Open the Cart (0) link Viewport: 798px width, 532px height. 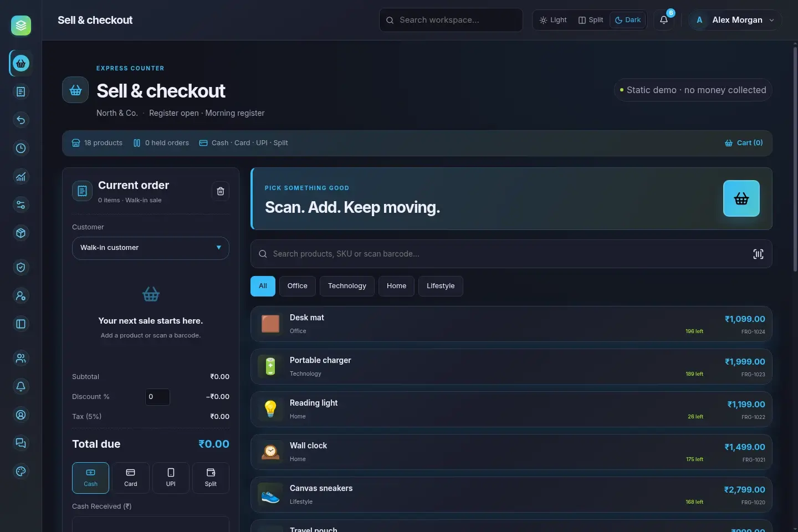click(744, 143)
